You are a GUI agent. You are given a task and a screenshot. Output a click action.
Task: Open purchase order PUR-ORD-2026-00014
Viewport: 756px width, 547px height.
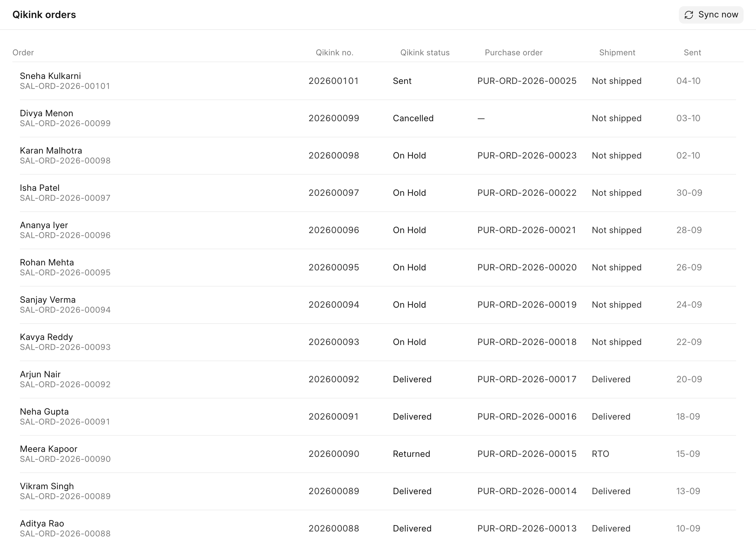[x=527, y=492]
